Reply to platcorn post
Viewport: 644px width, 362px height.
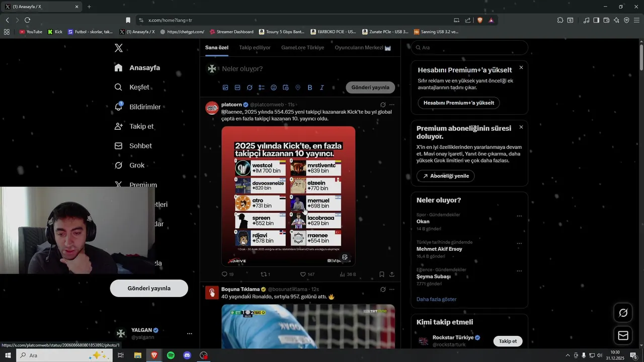tap(227, 274)
